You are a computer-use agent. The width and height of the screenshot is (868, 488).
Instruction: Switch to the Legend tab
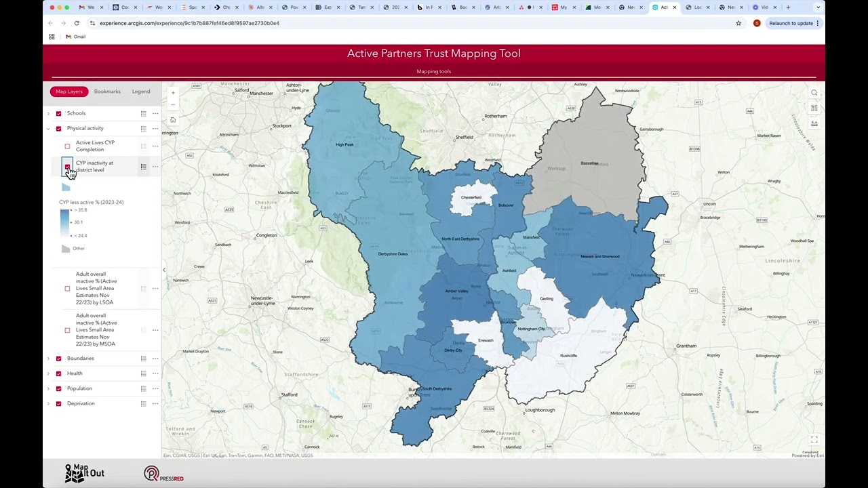point(141,91)
